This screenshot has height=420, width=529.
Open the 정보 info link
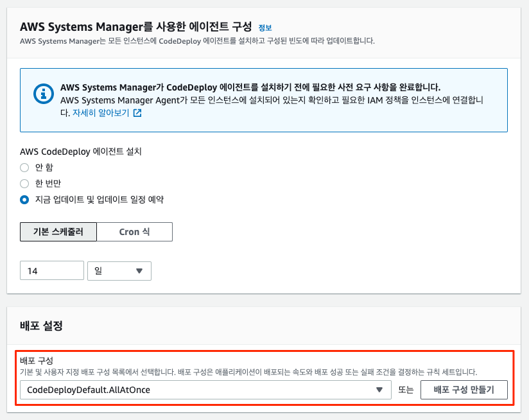click(265, 28)
